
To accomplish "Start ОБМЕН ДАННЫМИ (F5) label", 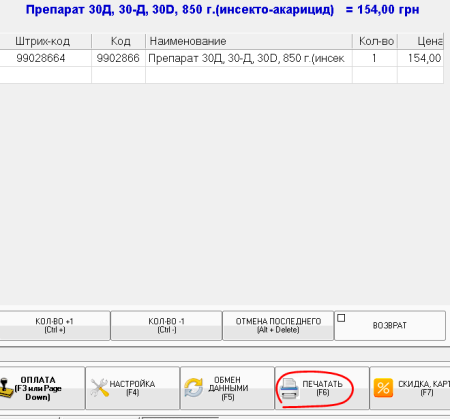I will click(228, 388).
